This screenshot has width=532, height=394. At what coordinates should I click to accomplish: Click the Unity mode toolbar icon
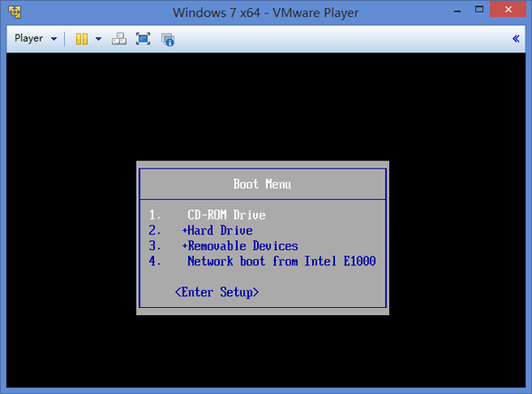(168, 39)
